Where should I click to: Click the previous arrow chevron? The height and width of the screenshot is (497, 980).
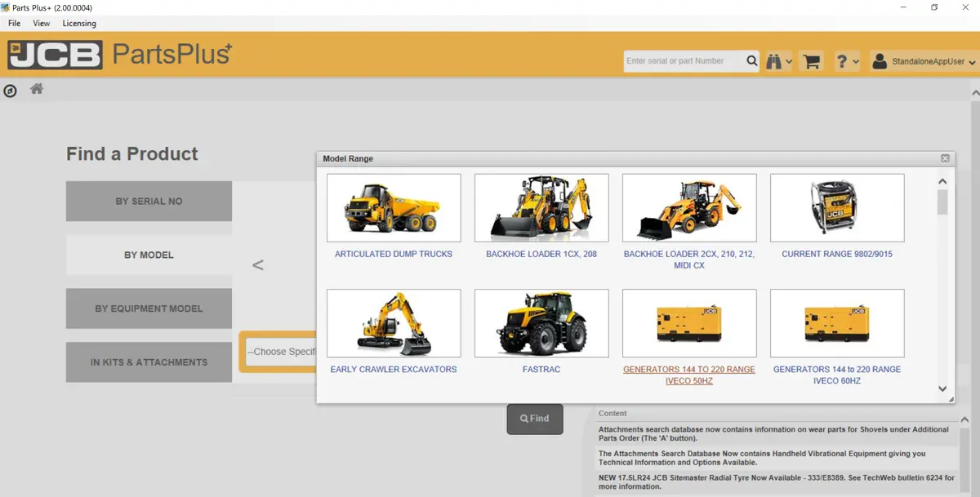point(258,265)
